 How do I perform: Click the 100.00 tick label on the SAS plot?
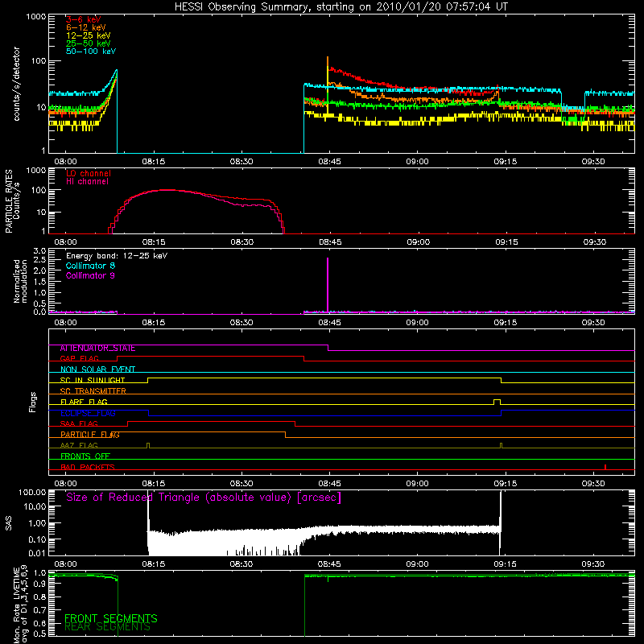pyautogui.click(x=32, y=493)
